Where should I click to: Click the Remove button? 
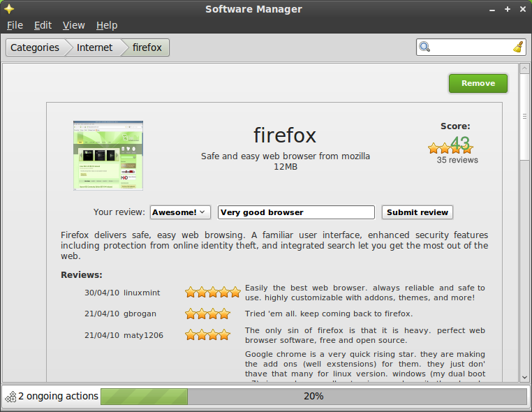[478, 84]
